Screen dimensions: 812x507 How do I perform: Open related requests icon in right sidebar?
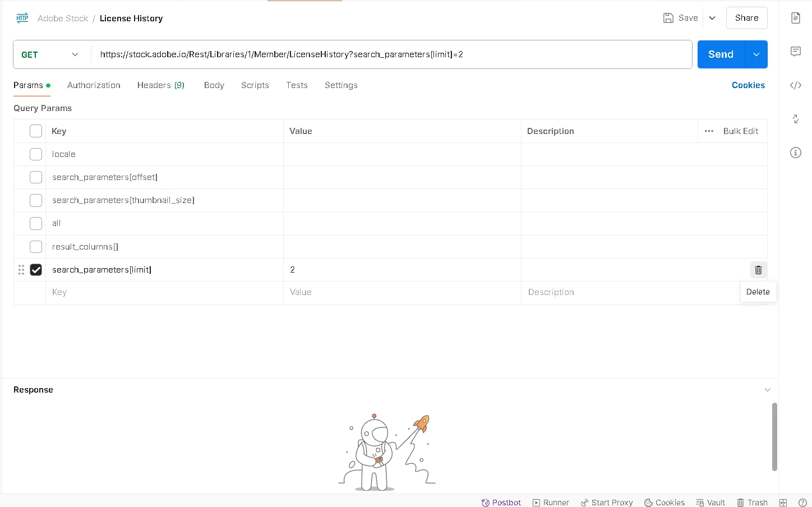point(795,119)
